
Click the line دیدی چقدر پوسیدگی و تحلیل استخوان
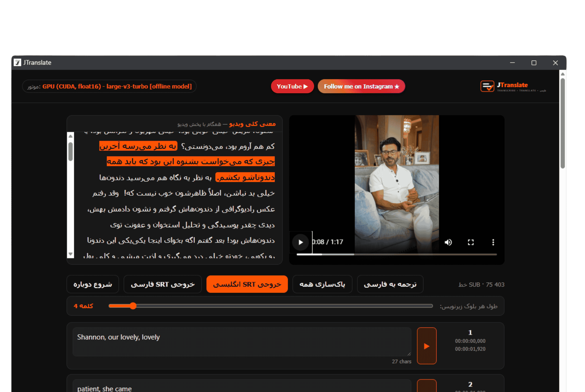193,225
